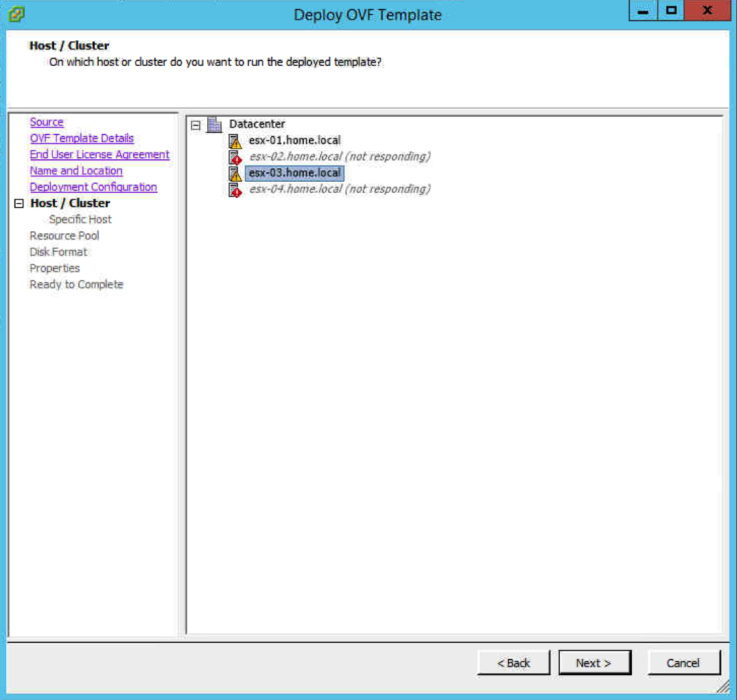Click the Datacenter building icon
The width and height of the screenshot is (737, 700).
click(214, 125)
